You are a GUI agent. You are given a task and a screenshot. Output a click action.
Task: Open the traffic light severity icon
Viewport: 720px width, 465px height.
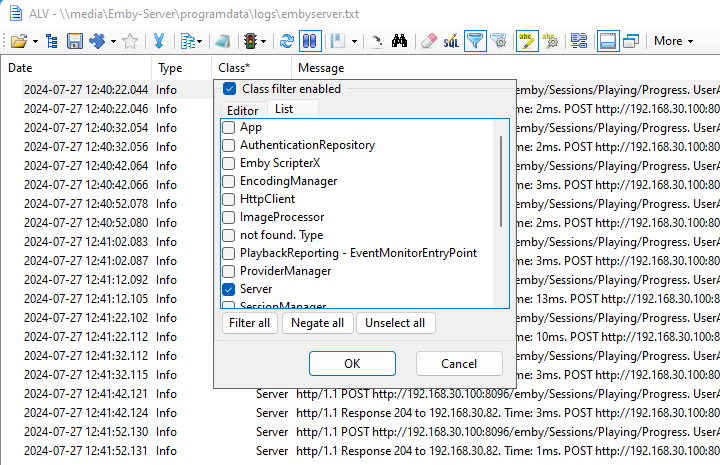pyautogui.click(x=250, y=41)
